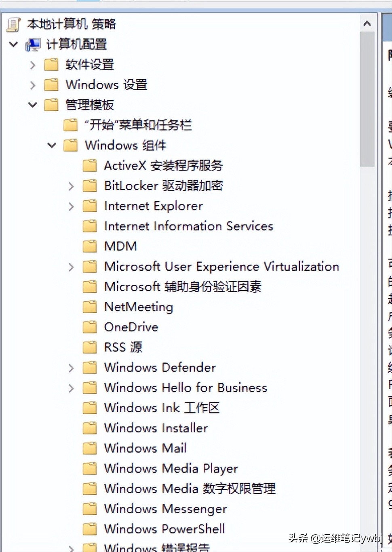Click the Windows PowerShell folder icon

tap(89, 529)
